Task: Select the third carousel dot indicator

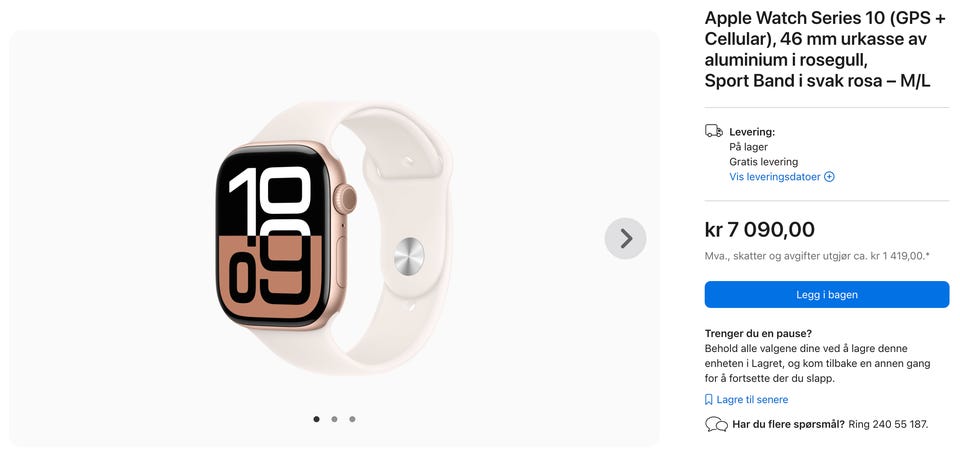Action: point(352,419)
